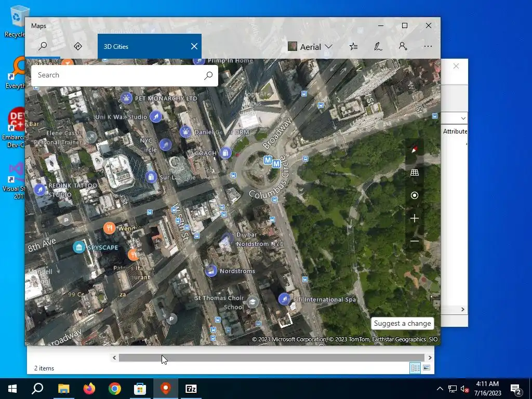532x399 pixels.
Task: Open the Windows Start menu
Action: pyautogui.click(x=12, y=389)
